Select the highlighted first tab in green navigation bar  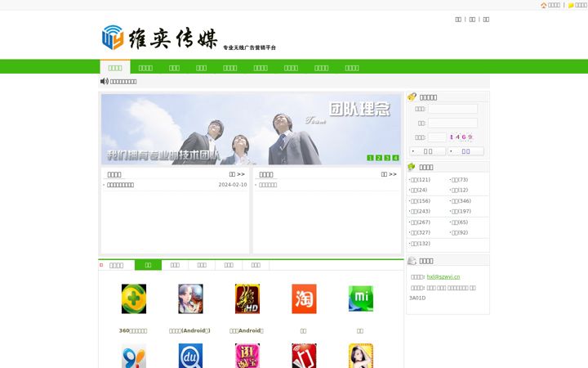click(115, 68)
